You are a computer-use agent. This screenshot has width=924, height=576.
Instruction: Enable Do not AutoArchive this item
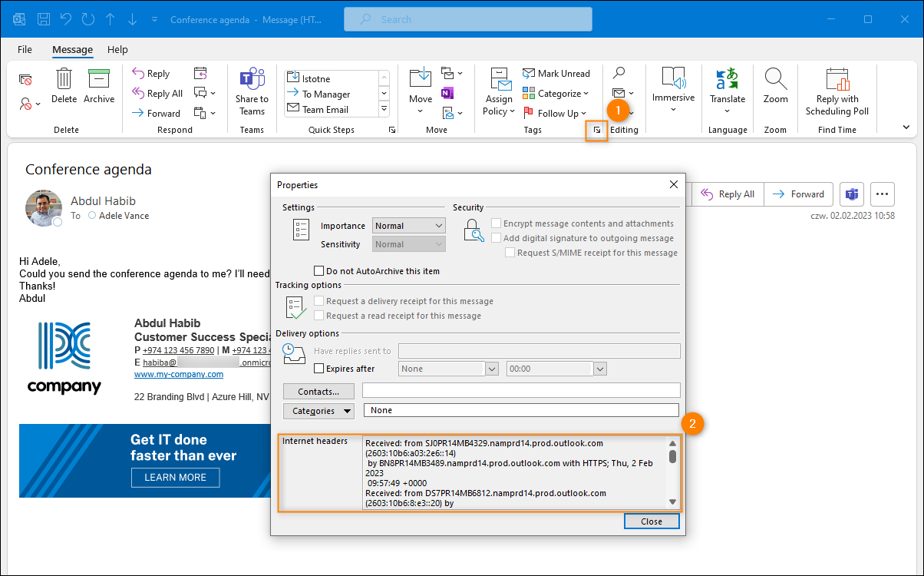point(319,271)
